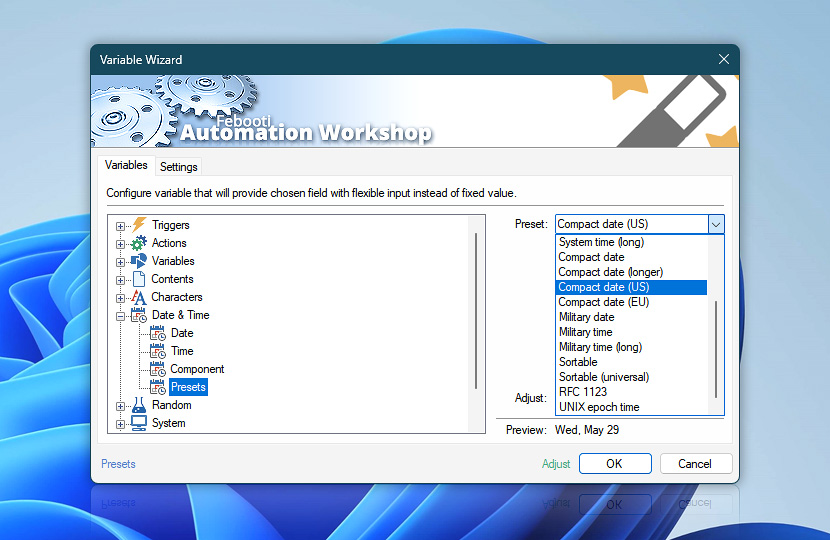Click the Random flask icon

point(139,405)
